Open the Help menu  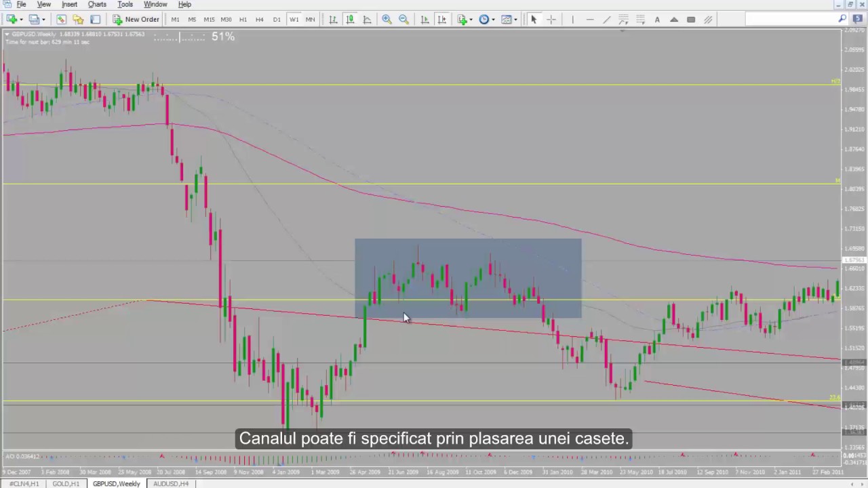tap(184, 4)
